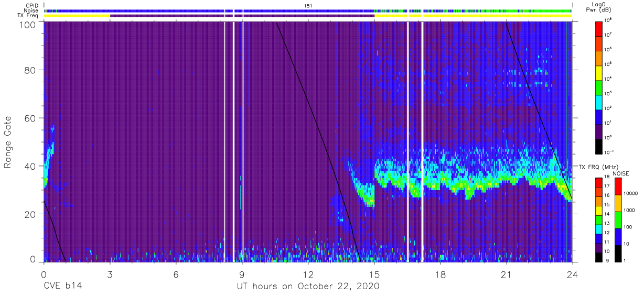Click the purple TX Freq strip between hours 3 and 8
Viewport: 644px width, 297px height.
(x=167, y=16)
